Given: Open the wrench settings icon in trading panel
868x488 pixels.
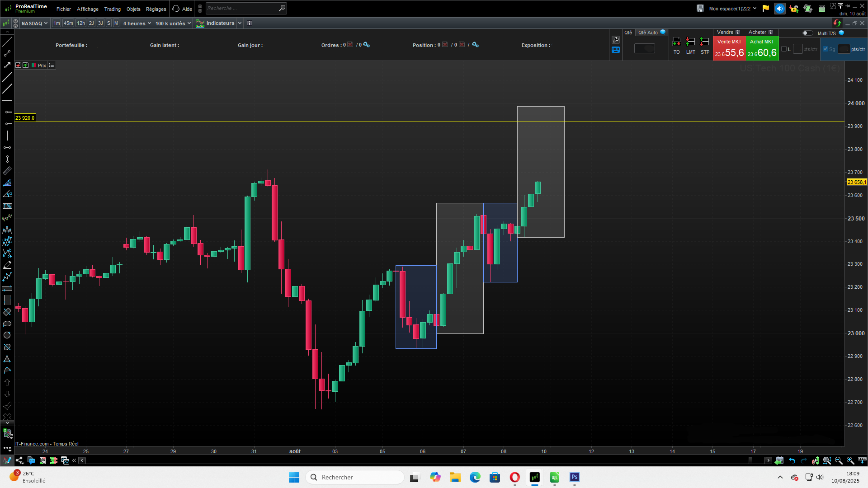Looking at the screenshot, I should (615, 40).
